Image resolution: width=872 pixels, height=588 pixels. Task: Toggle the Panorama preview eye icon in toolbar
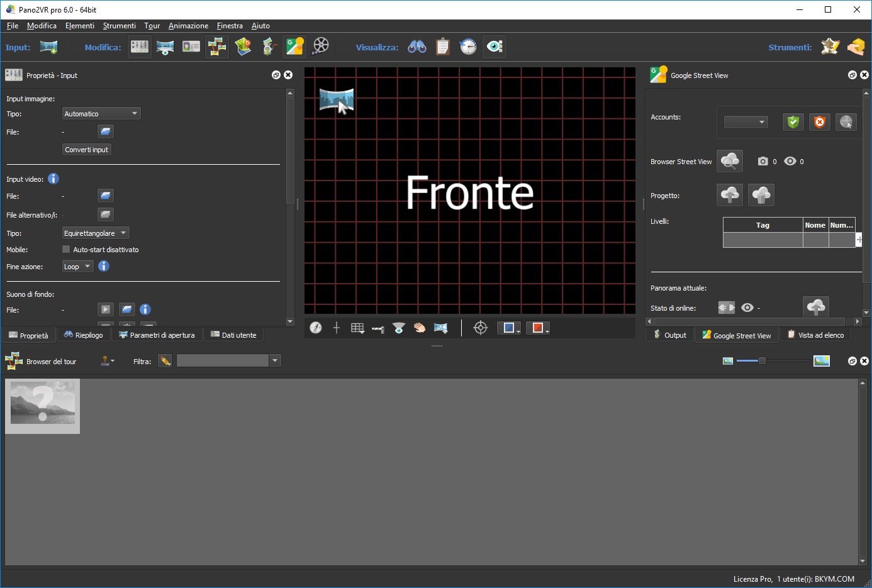point(495,47)
